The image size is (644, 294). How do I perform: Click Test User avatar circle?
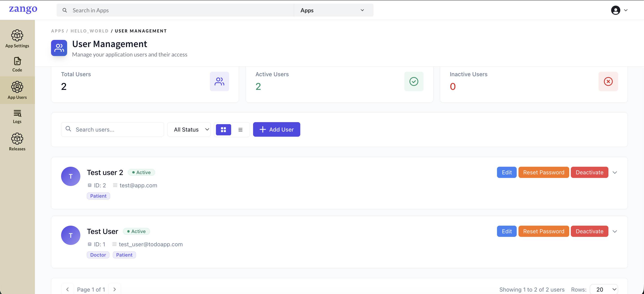click(x=71, y=235)
